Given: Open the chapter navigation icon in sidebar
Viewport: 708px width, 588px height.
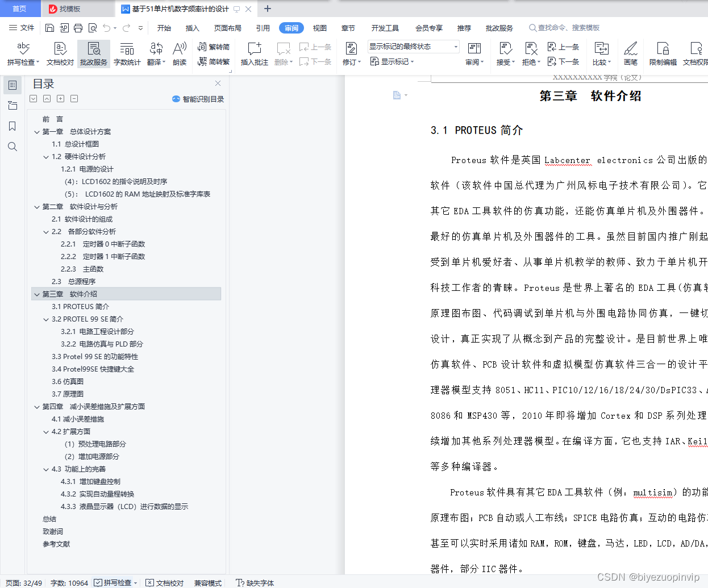Looking at the screenshot, I should 13,106.
